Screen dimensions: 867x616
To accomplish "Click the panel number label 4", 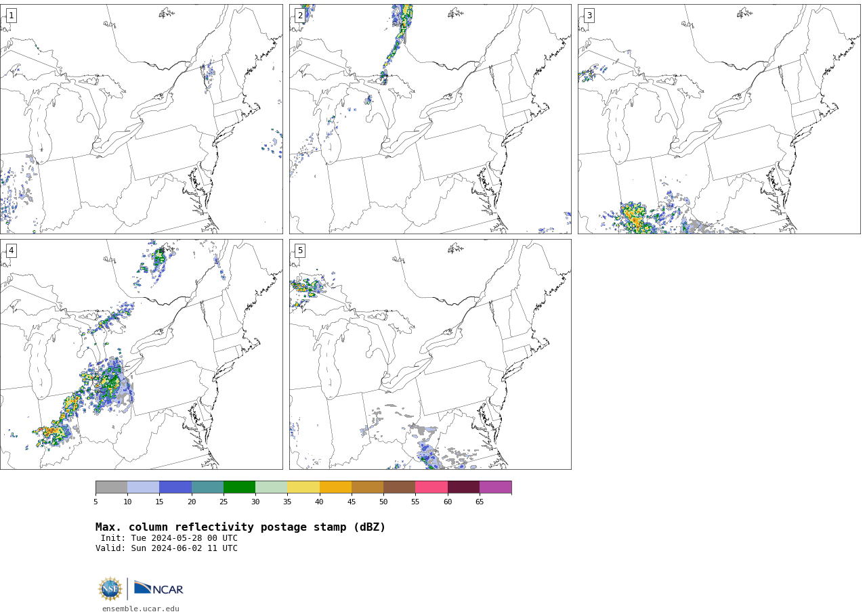I will point(11,250).
